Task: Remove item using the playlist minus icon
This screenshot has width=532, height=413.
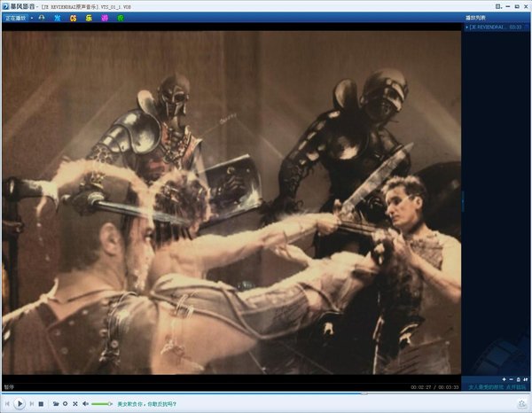Action: point(512,378)
